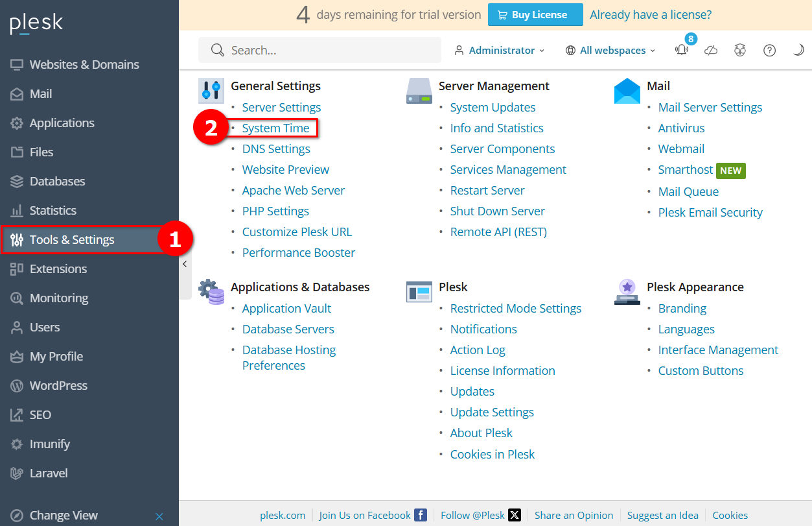Image resolution: width=812 pixels, height=526 pixels.
Task: Open the All webspaces dropdown
Action: (610, 50)
